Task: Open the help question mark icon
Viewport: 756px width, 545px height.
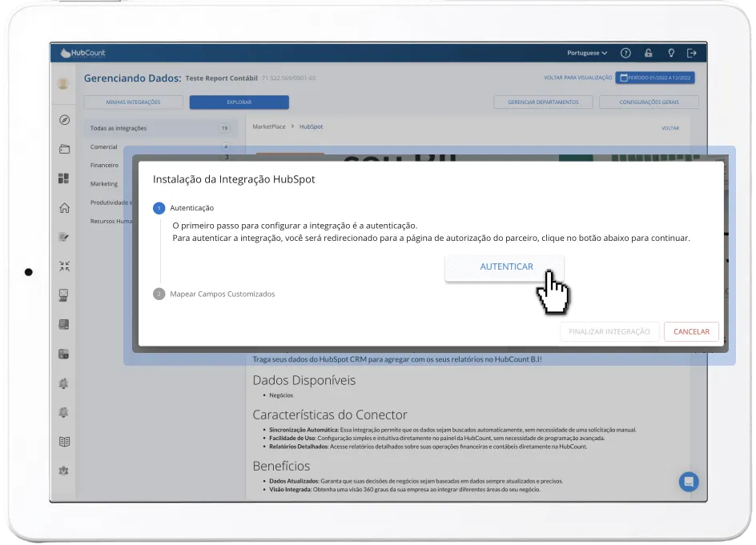Action: [x=625, y=53]
